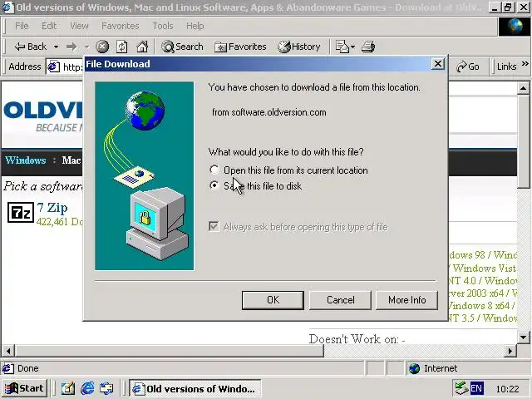532x399 pixels.
Task: Click 'from software.oldversion.com' text
Action: point(268,112)
